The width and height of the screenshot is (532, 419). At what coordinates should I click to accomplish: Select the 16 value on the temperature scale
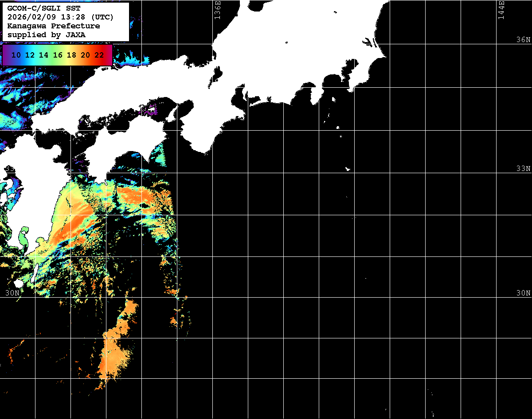(58, 55)
